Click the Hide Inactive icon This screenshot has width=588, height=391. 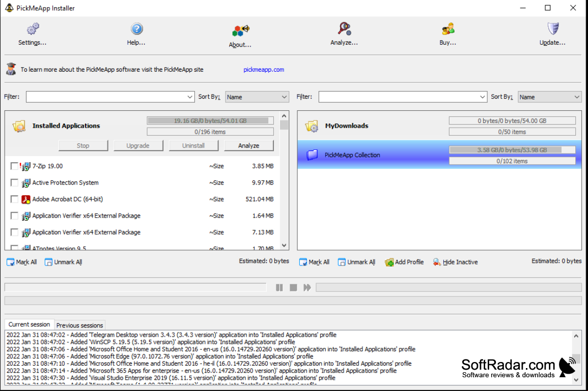pyautogui.click(x=437, y=262)
